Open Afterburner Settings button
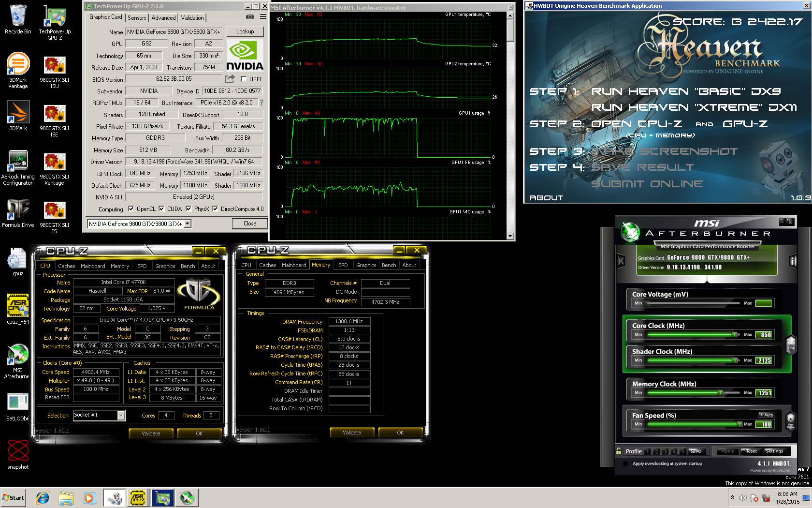 (774, 451)
